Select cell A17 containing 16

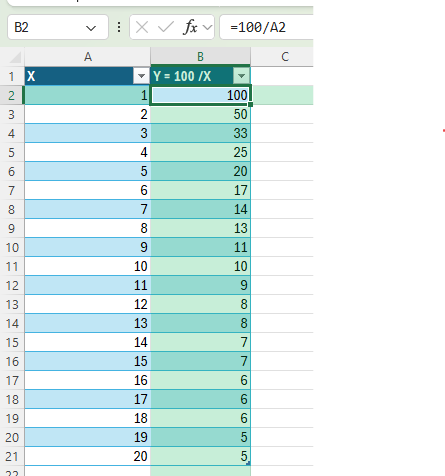click(88, 380)
